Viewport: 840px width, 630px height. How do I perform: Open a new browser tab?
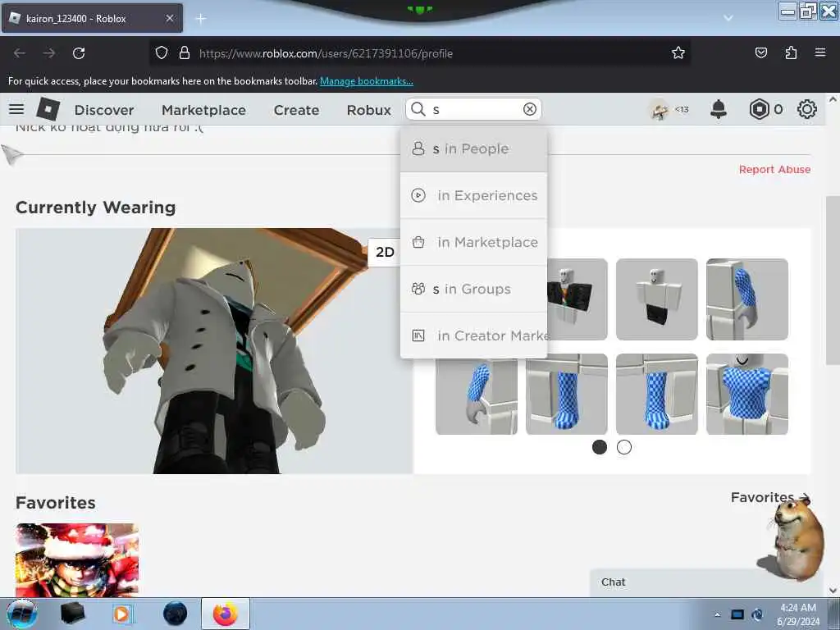click(x=201, y=19)
